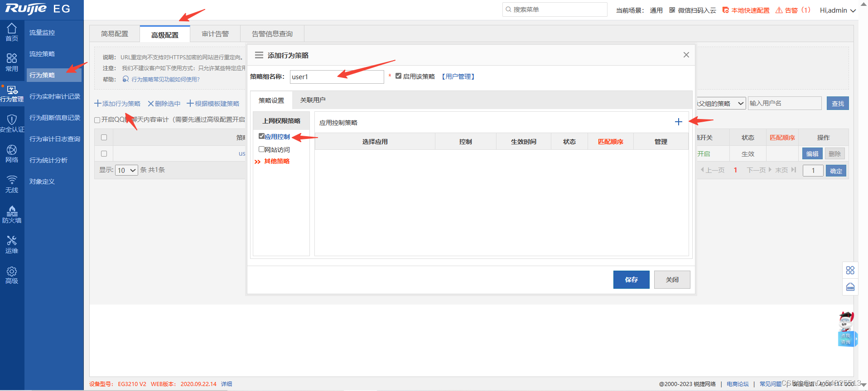Viewport: 868px width, 391px height.
Task: Open the 父组的策略 filter dropdown
Action: [721, 103]
